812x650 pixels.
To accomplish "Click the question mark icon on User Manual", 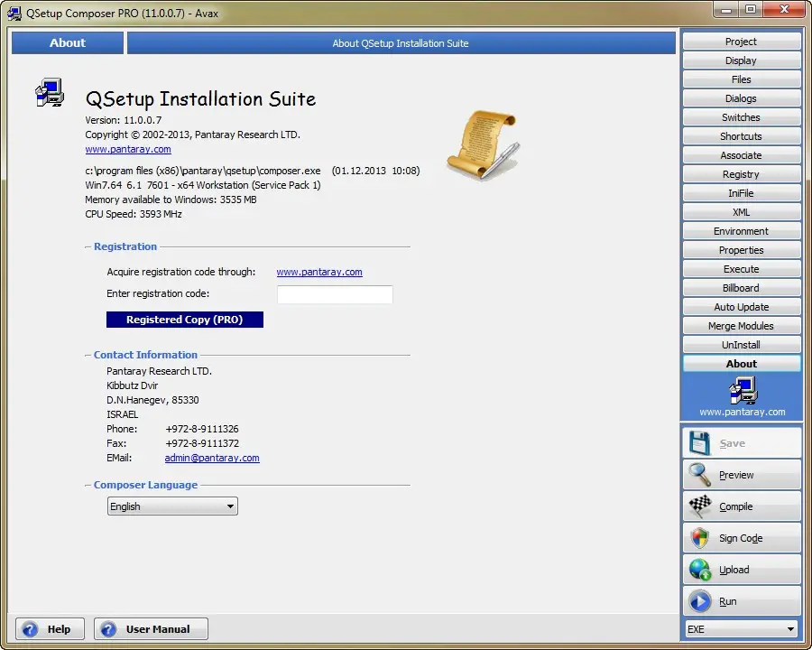I will [108, 629].
